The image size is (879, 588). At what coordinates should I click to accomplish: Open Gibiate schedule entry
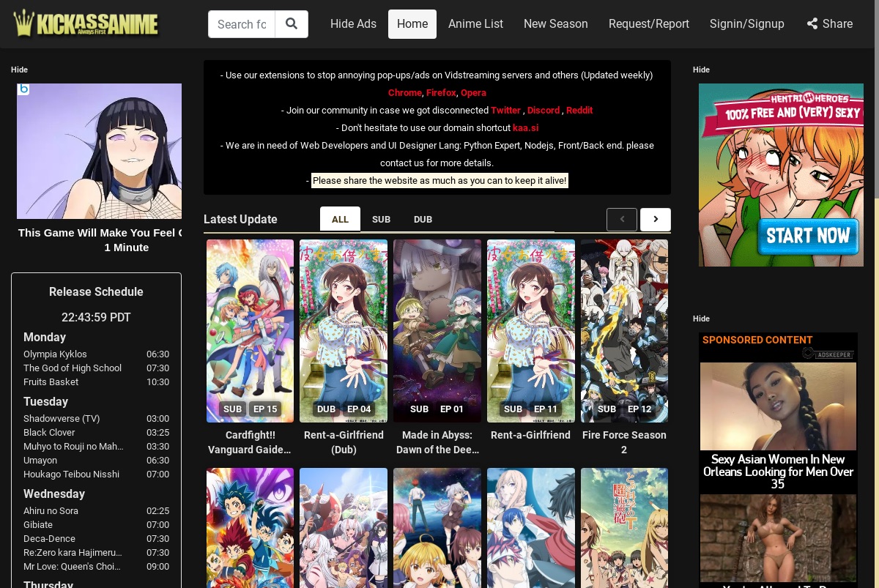click(38, 525)
